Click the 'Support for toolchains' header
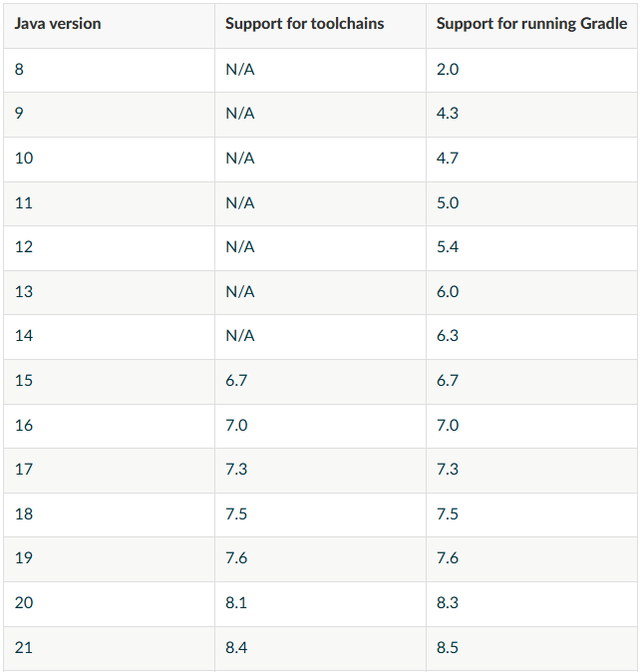This screenshot has height=672, width=641. (304, 24)
